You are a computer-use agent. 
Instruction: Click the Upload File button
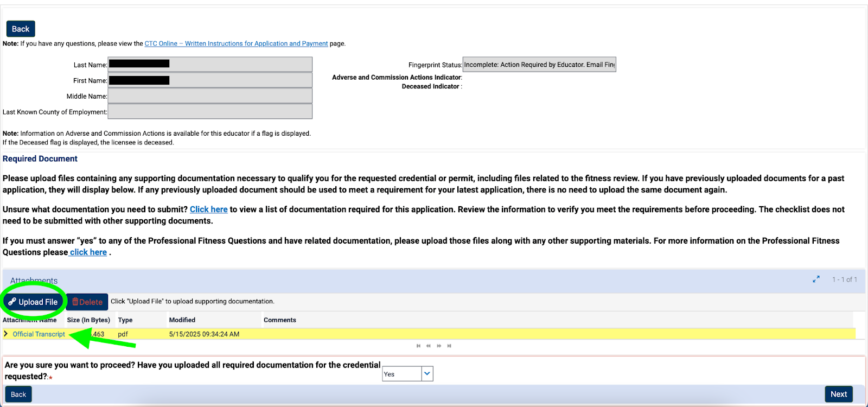point(33,302)
